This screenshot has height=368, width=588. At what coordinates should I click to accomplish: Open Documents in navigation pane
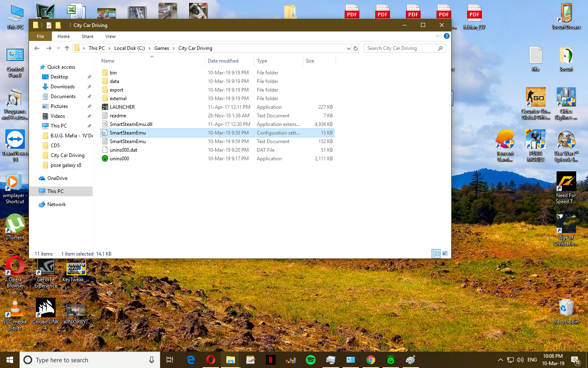63,96
